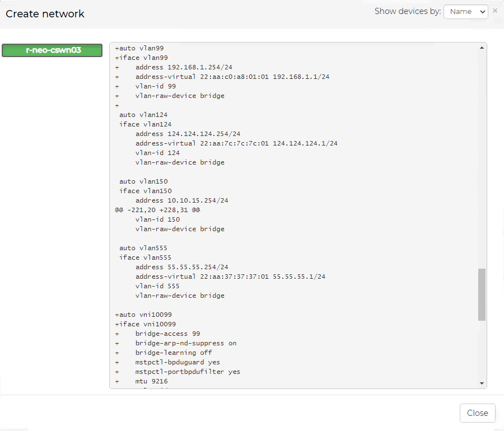
Task: Click the 'Create network' dialog title
Action: coord(45,14)
